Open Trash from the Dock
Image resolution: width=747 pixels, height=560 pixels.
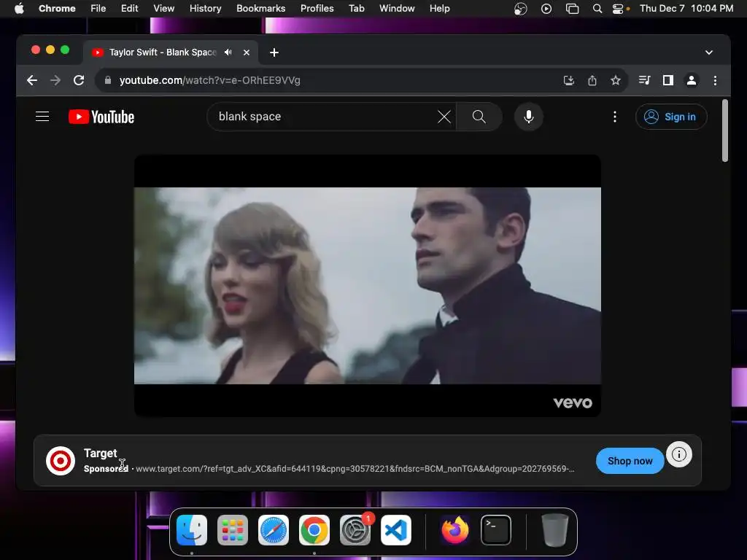[555, 530]
